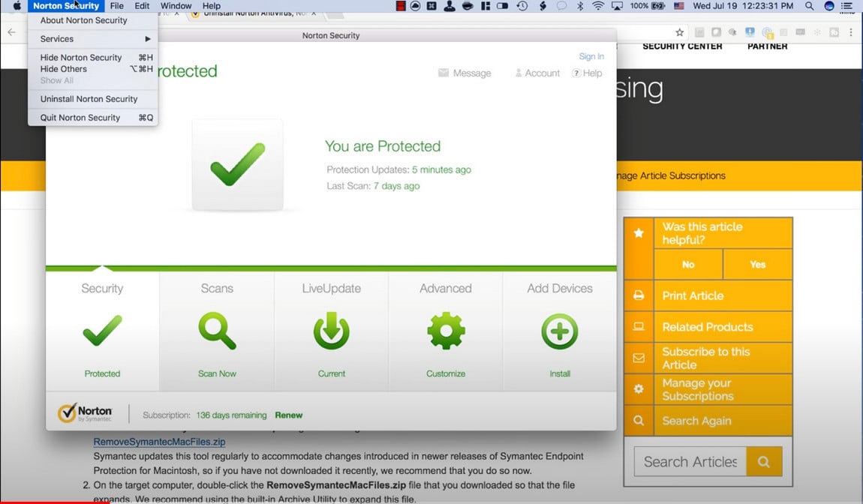863x504 pixels.
Task: Expand the Services submenu
Action: point(92,39)
